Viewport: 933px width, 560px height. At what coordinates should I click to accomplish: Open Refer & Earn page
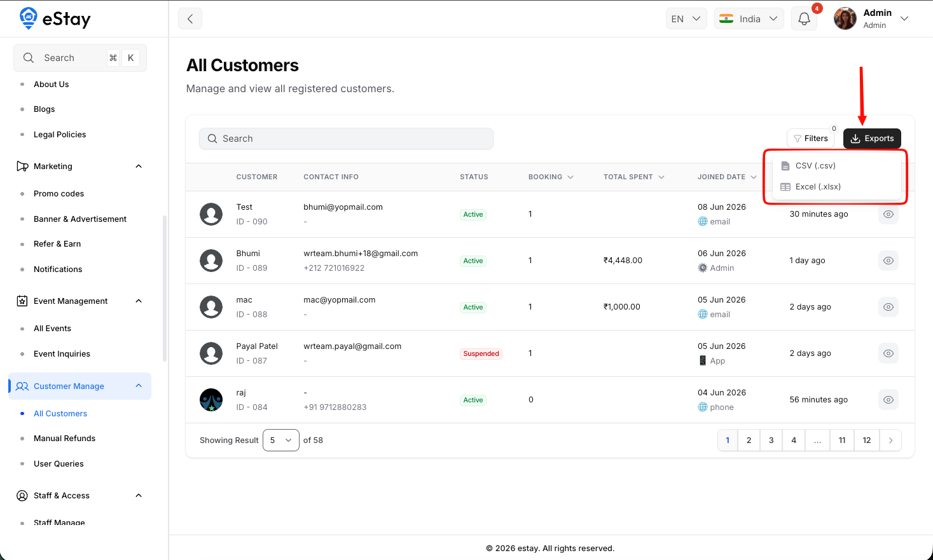coord(57,244)
